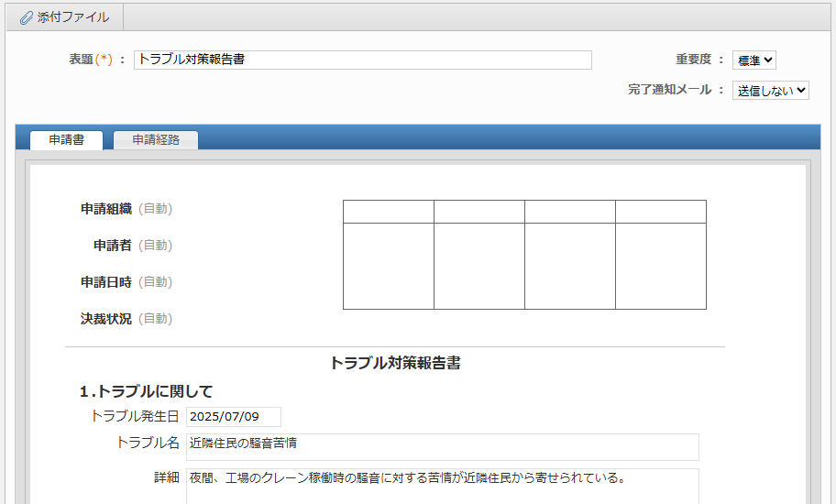836x504 pixels.
Task: Click the 決裁状況 label
Action: click(106, 319)
